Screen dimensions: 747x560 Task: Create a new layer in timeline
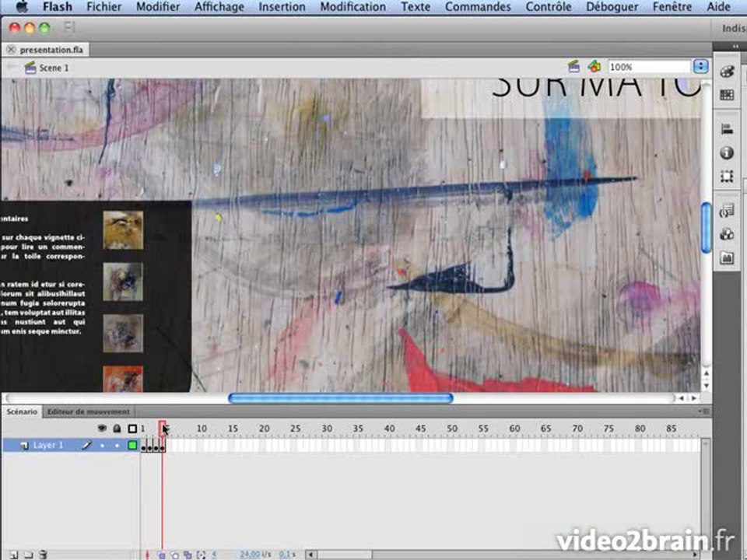14,555
